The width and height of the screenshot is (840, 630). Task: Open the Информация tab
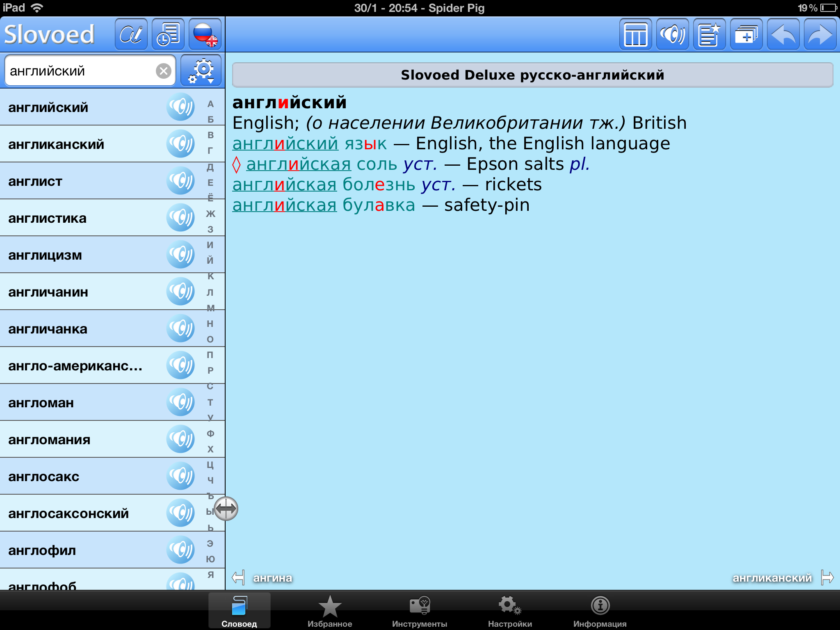click(x=600, y=611)
